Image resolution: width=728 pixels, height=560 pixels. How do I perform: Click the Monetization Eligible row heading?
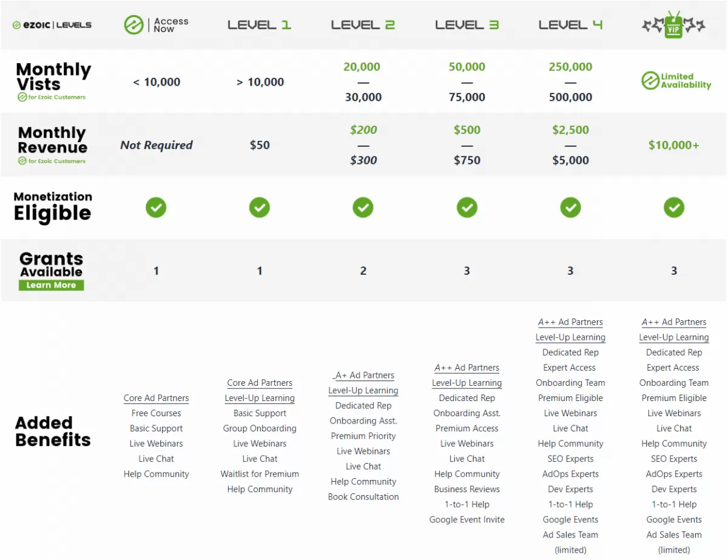pyautogui.click(x=53, y=206)
